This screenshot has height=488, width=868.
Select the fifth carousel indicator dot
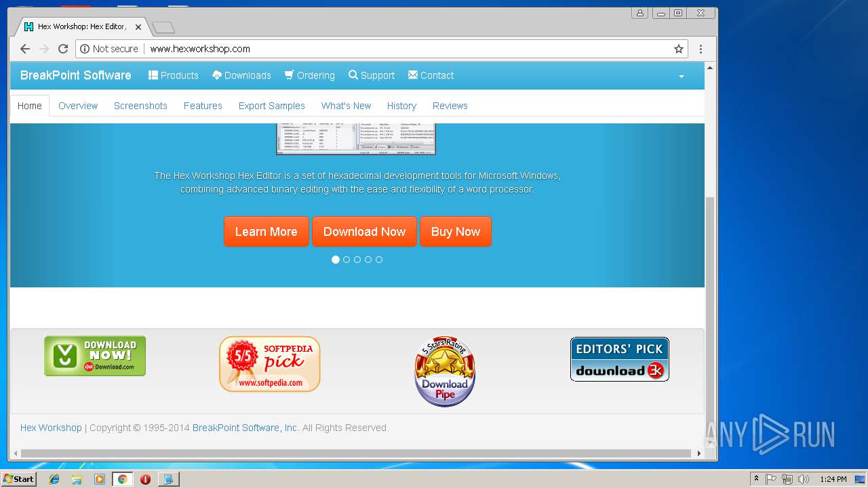379,260
